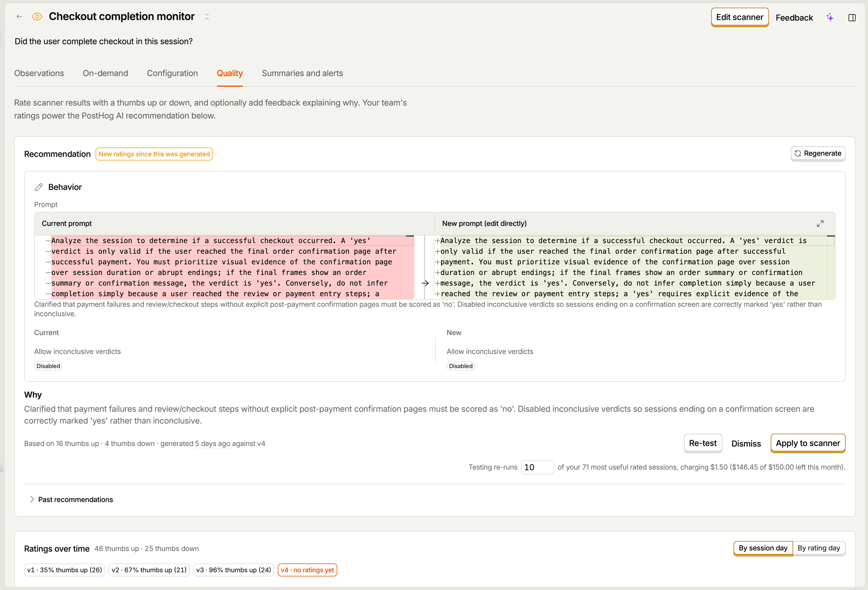This screenshot has width=868, height=590.
Task: Select By session day view
Action: (763, 548)
